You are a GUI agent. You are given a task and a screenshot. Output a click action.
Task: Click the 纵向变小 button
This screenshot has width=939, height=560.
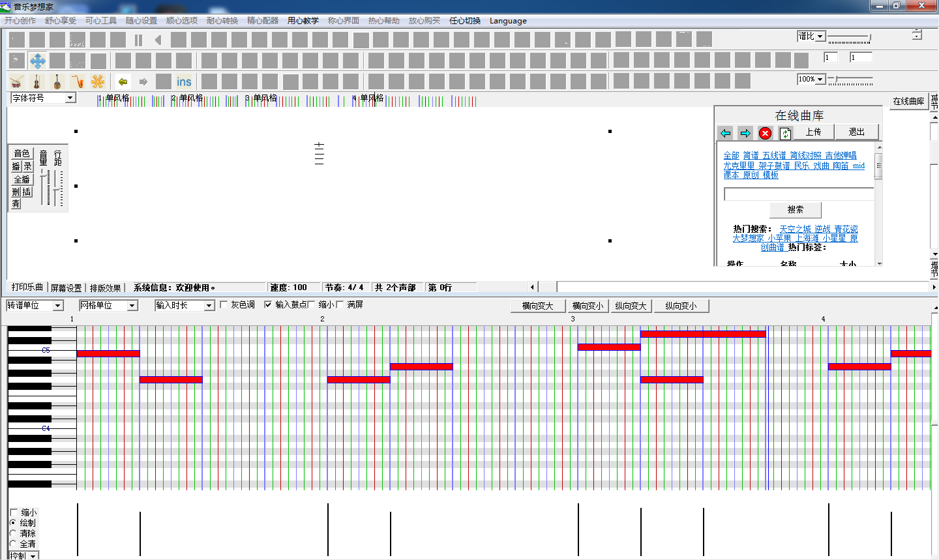[680, 306]
